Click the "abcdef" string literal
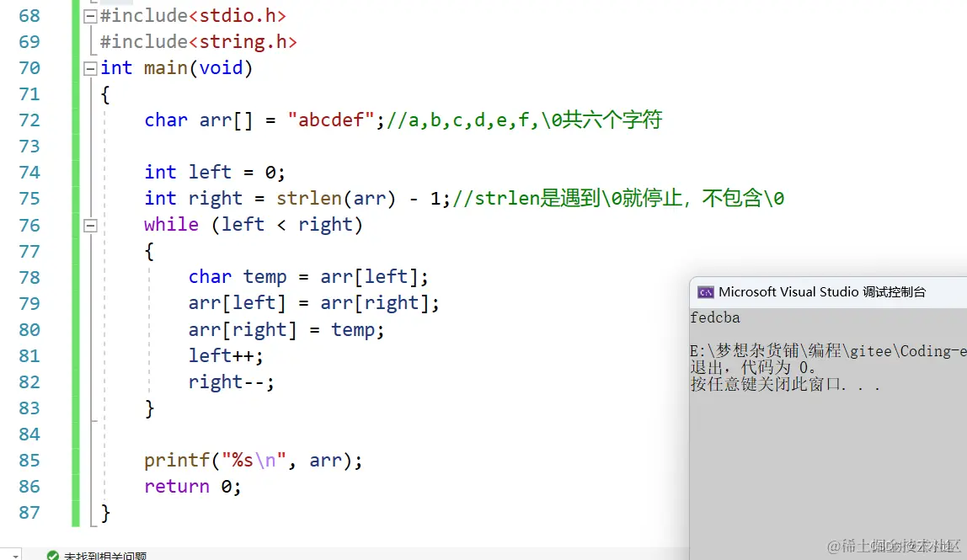Image resolution: width=967 pixels, height=560 pixels. 331,119
